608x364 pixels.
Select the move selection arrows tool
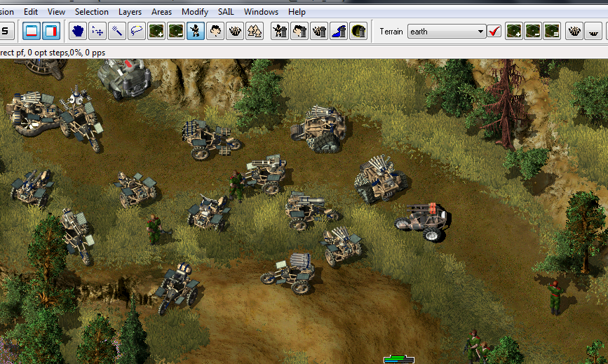click(97, 31)
